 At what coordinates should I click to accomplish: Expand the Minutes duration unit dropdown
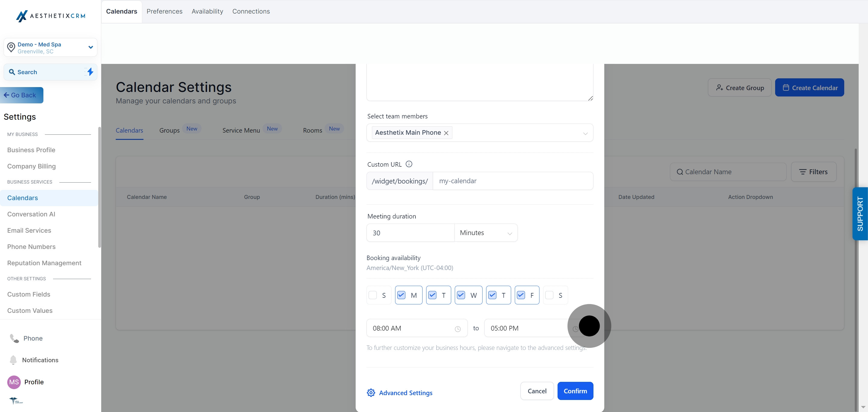[x=486, y=233]
